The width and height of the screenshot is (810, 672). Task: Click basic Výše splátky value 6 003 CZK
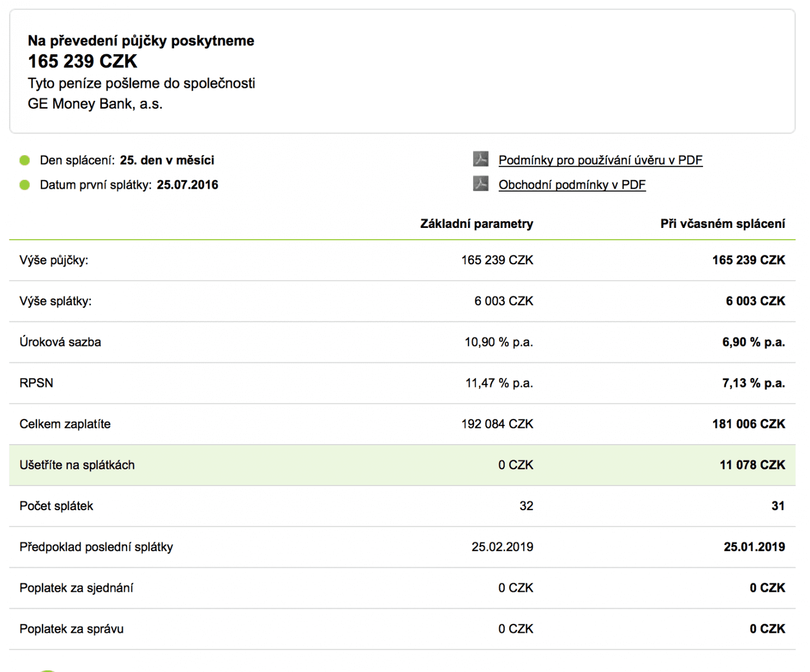[504, 301]
